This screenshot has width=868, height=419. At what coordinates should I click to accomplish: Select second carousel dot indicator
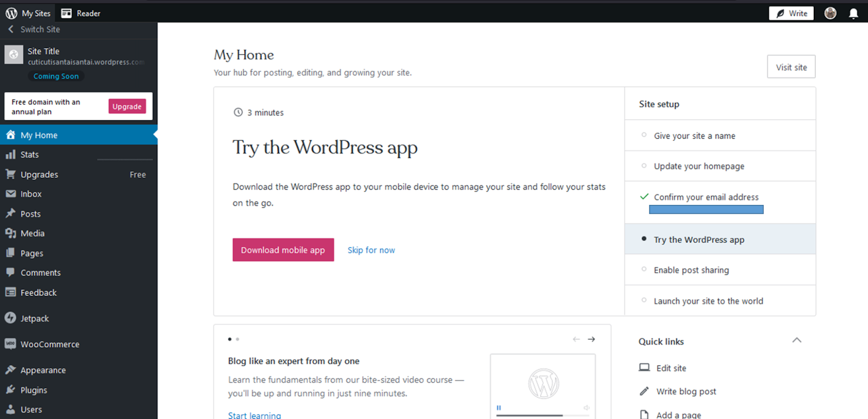[x=237, y=339]
